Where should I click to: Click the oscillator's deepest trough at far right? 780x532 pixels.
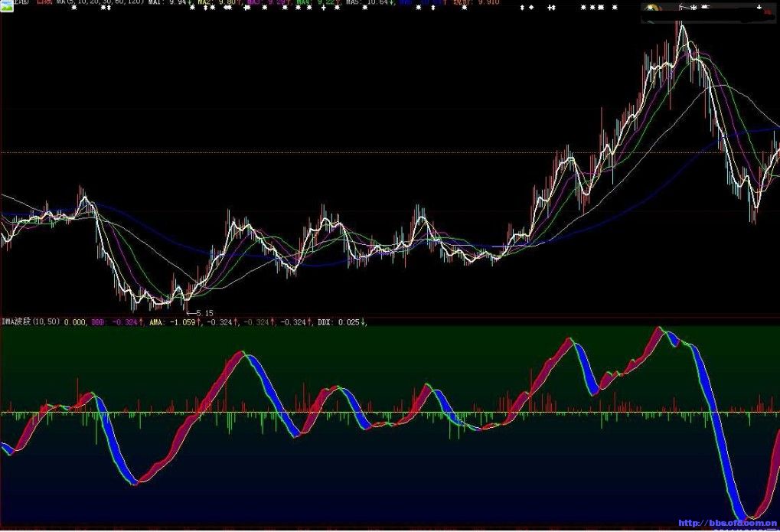pyautogui.click(x=745, y=517)
